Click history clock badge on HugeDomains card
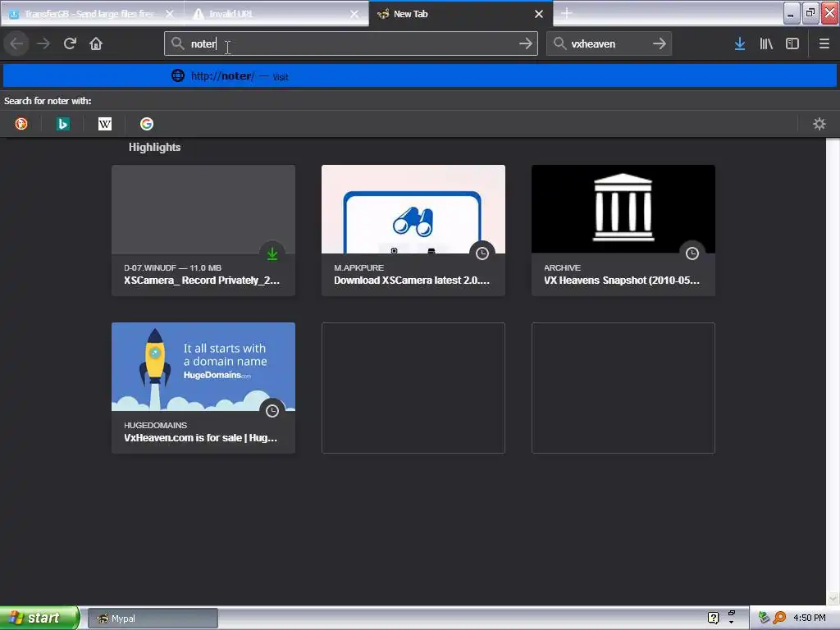 click(x=272, y=411)
